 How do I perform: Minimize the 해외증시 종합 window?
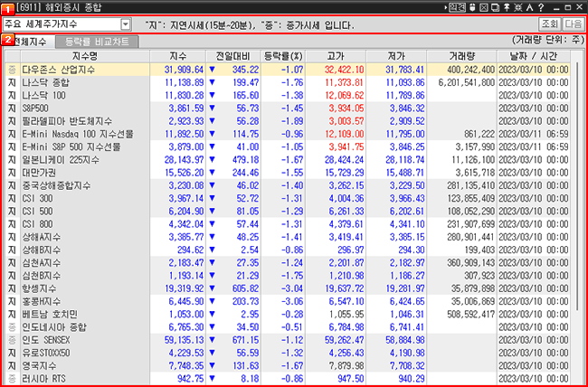tap(556, 8)
